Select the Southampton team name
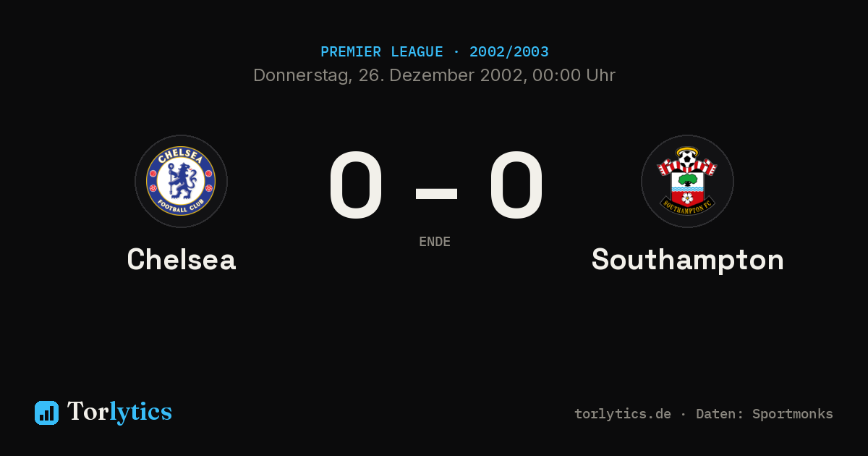The height and width of the screenshot is (456, 868). (x=688, y=260)
